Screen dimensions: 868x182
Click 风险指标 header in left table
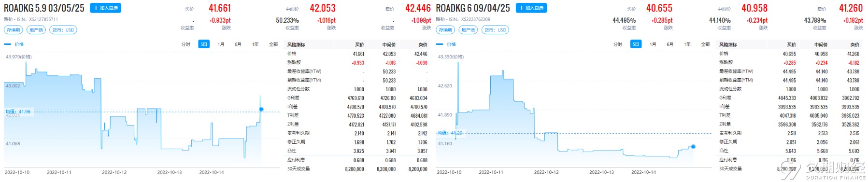296,44
